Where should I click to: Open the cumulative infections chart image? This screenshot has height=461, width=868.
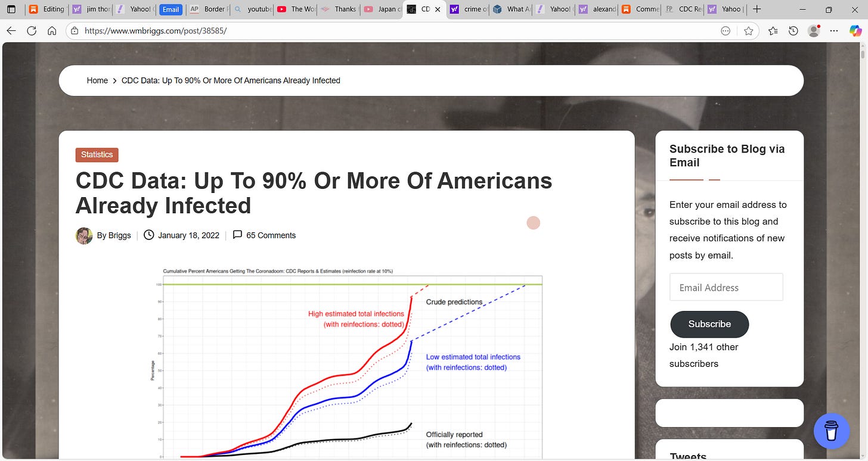coord(346,363)
